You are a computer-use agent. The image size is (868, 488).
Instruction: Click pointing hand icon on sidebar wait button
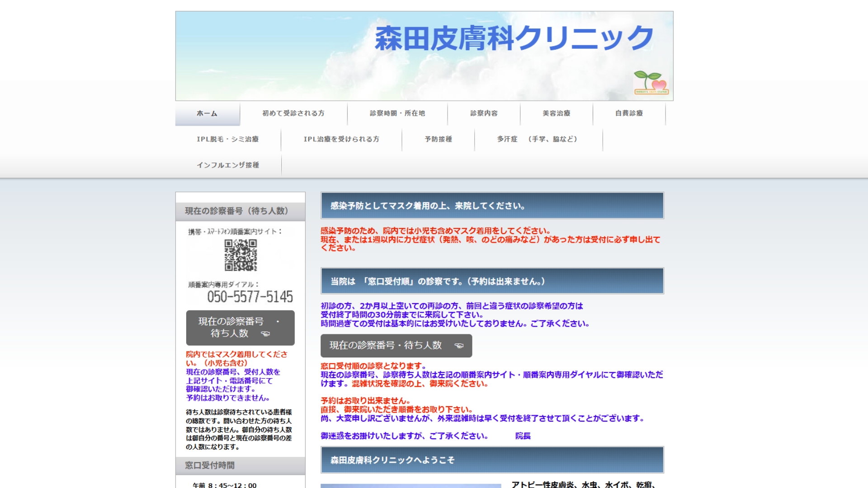(265, 334)
